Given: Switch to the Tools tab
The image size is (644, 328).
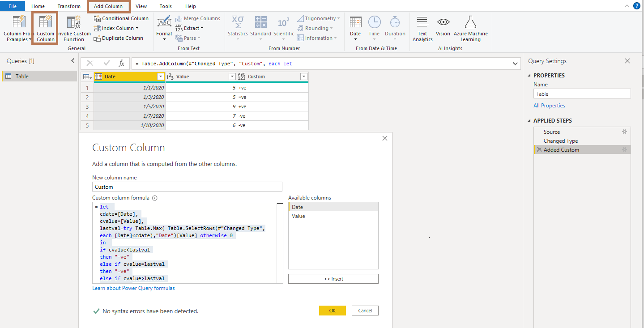Looking at the screenshot, I should click(166, 6).
